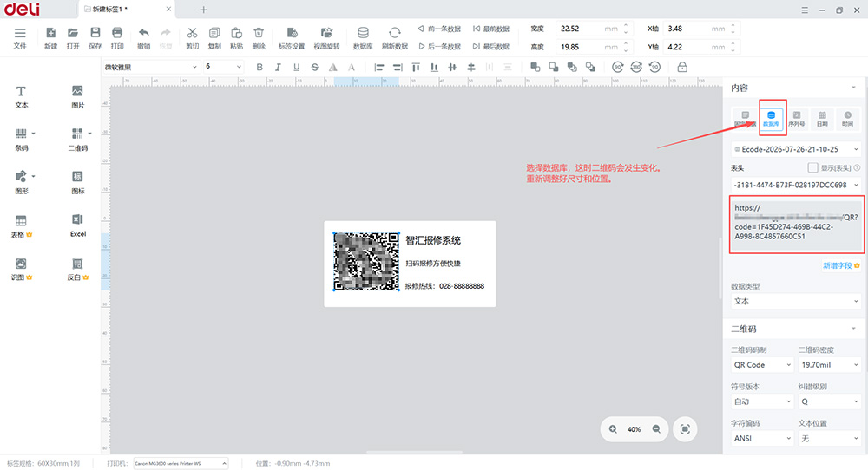
Task: Click the align right icon
Action: point(398,67)
